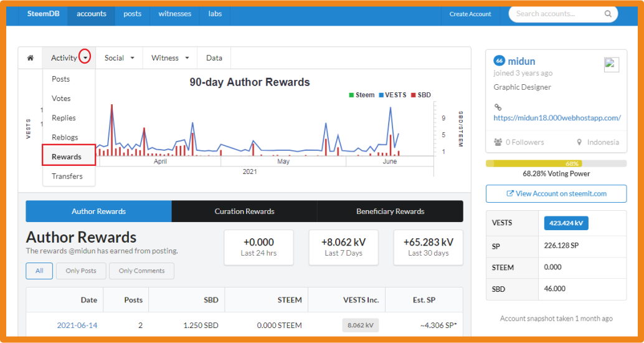
Task: Open the Witness dropdown menu
Action: coord(170,58)
